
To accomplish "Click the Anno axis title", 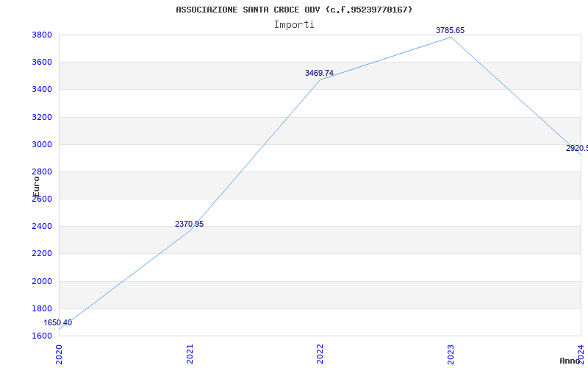I will click(x=570, y=361).
